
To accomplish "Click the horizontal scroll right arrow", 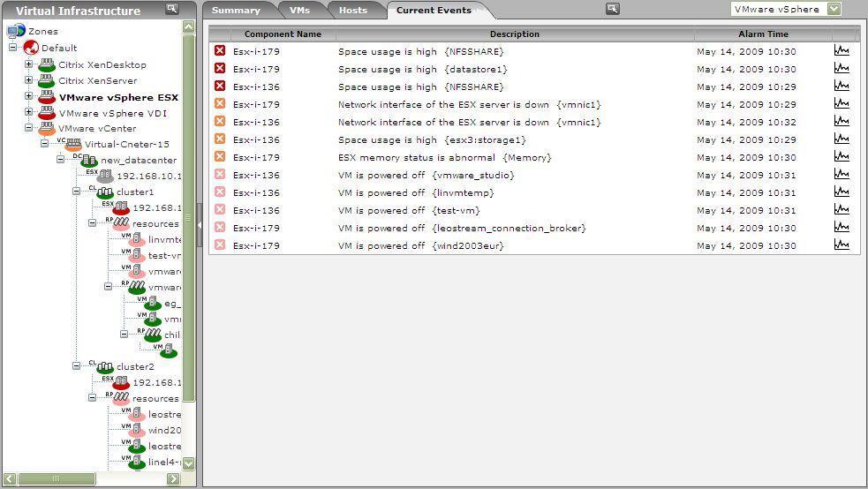I will click(173, 478).
